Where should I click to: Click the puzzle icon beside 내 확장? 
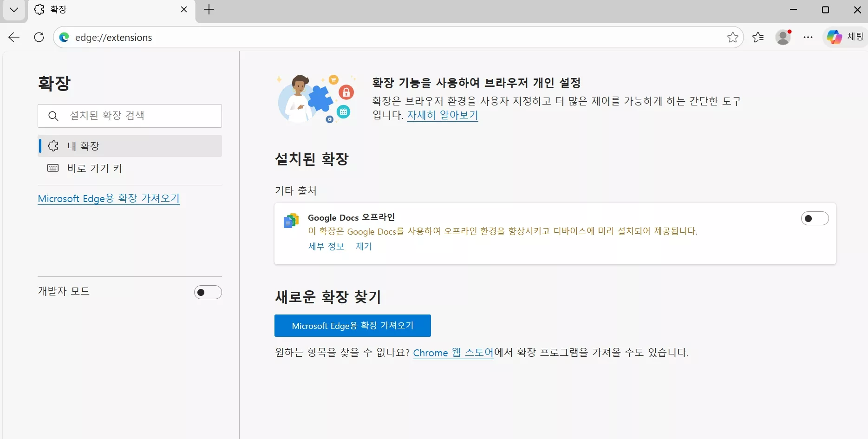(x=53, y=145)
